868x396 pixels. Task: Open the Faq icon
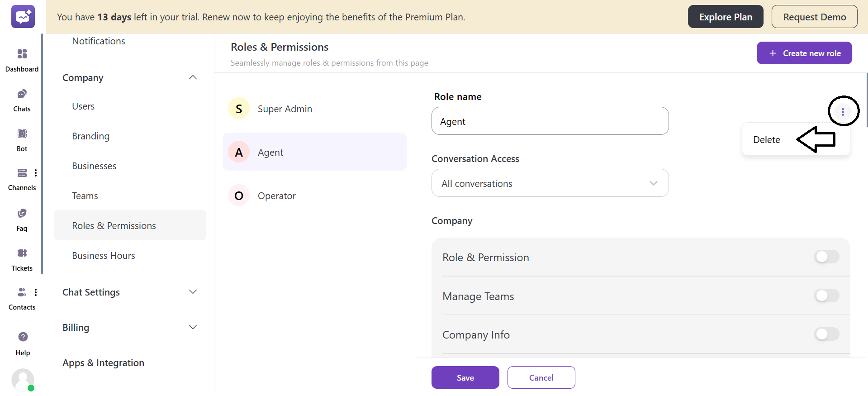(x=22, y=213)
